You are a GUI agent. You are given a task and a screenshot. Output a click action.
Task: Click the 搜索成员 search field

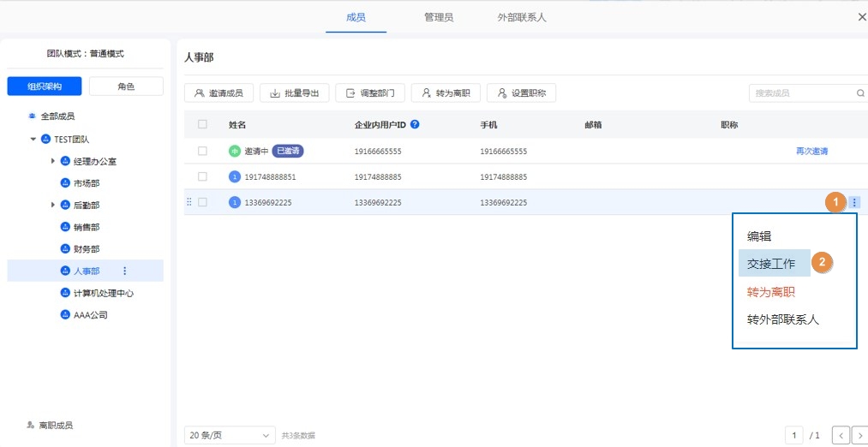[x=801, y=93]
